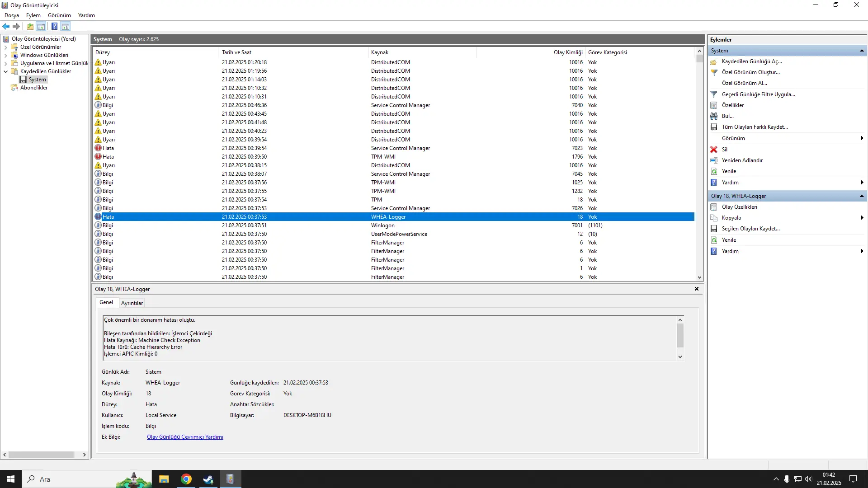This screenshot has height=488, width=868.
Task: Select Abonelikler in the tree
Action: tap(34, 88)
